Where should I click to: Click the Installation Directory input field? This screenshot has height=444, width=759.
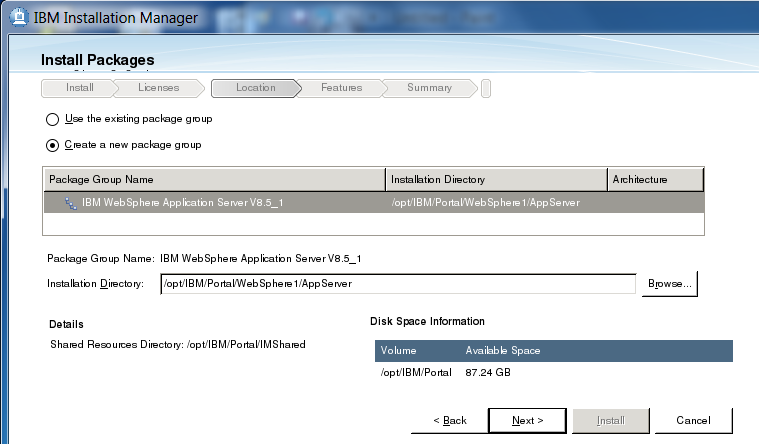(398, 284)
